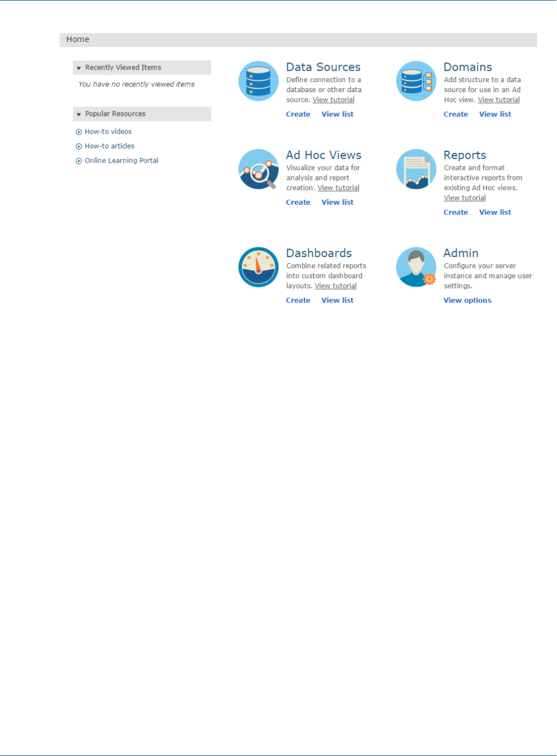The width and height of the screenshot is (557, 756).
Task: Click the Ad Hoc Views magnifier icon
Action: click(x=258, y=169)
